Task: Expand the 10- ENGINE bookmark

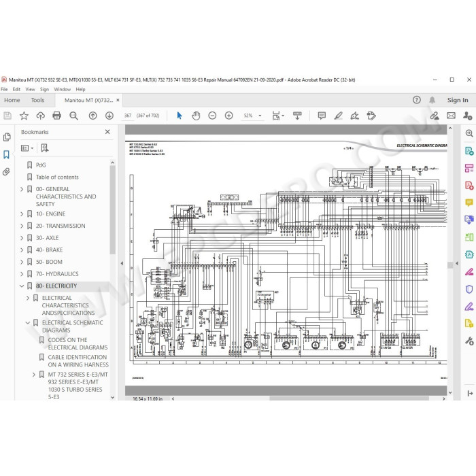Action: point(22,214)
